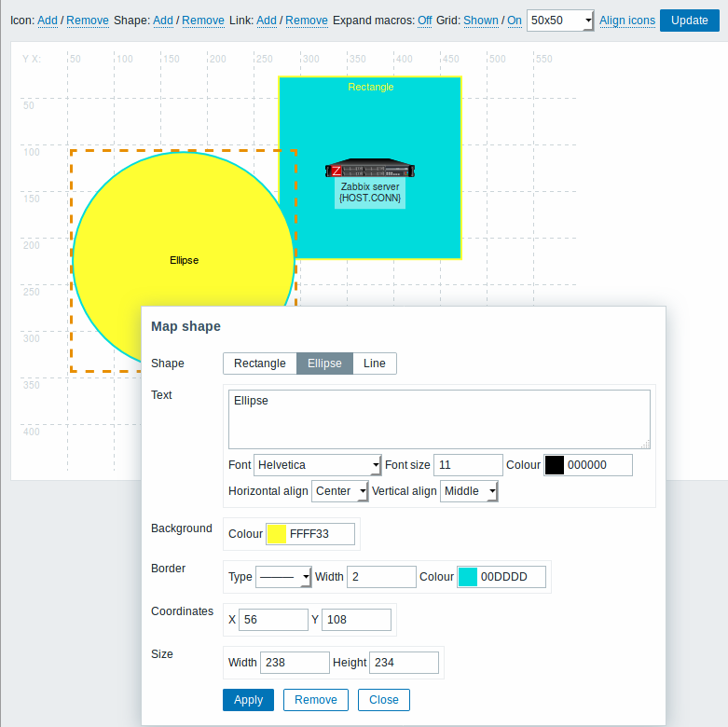Close the Map shape dialog

(x=384, y=700)
